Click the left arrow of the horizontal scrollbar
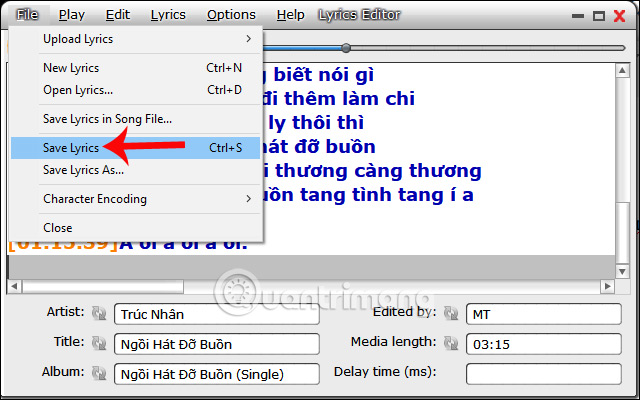640x400 pixels. 14,287
